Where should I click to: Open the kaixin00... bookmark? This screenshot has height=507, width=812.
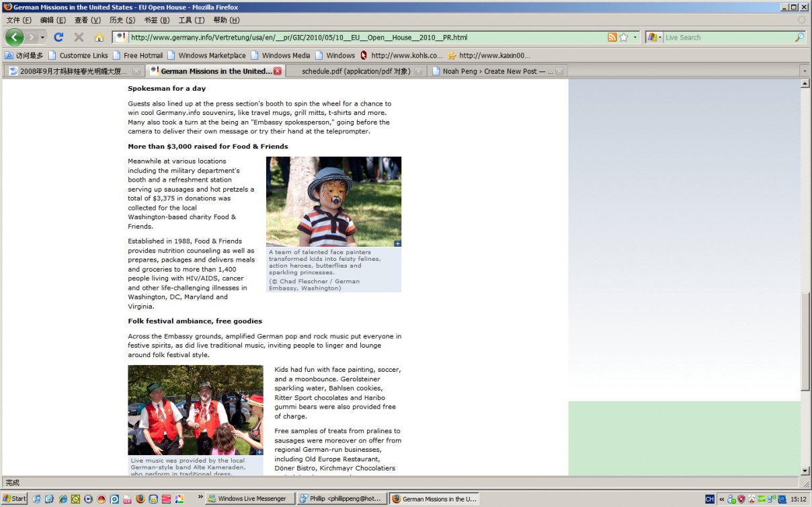click(489, 55)
